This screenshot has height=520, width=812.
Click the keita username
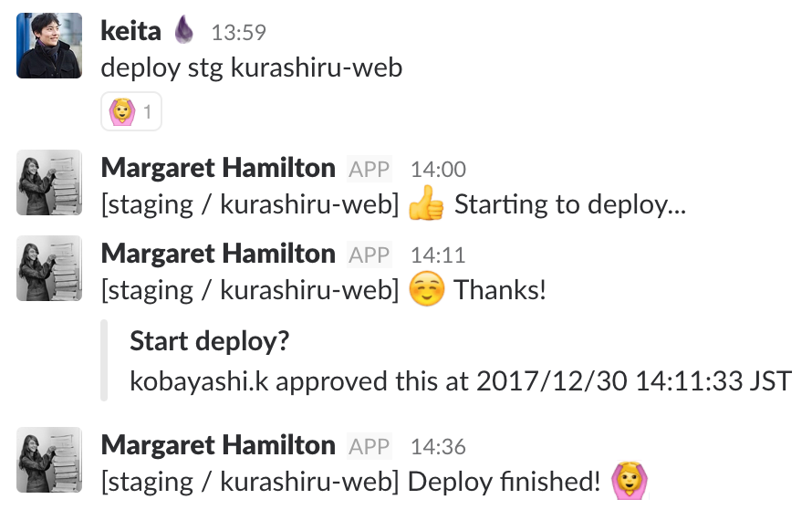pos(130,31)
